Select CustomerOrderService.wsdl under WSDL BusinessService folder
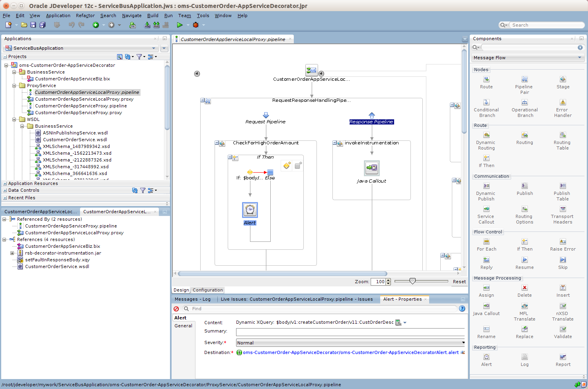 [x=75, y=140]
